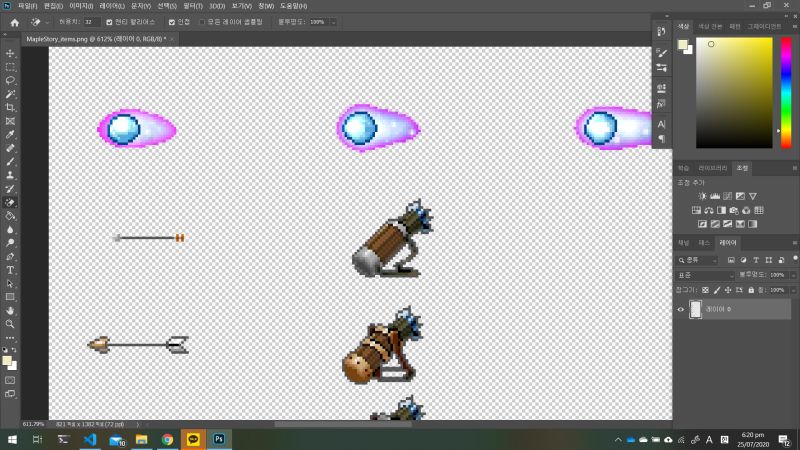Add an Invert adjustment
This screenshot has width=800, height=450.
click(703, 224)
